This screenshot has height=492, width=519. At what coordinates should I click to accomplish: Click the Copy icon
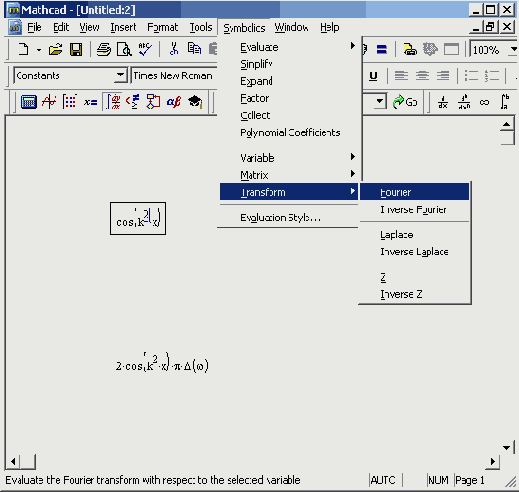(x=194, y=49)
